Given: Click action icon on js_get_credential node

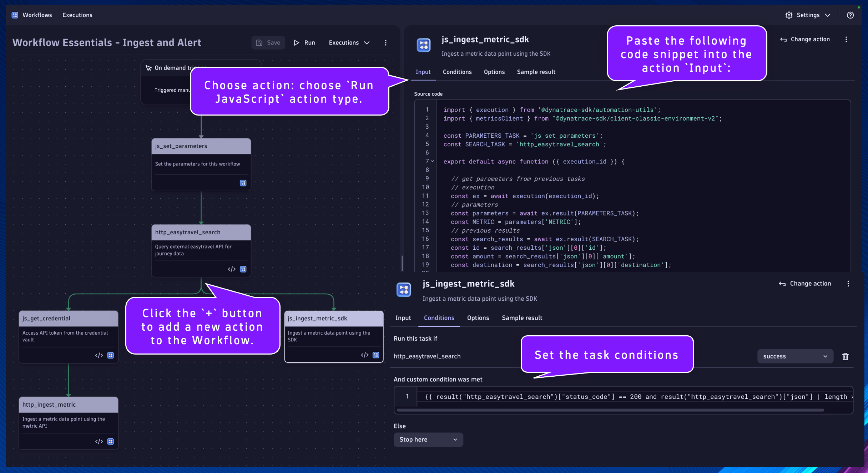Looking at the screenshot, I should (x=111, y=355).
